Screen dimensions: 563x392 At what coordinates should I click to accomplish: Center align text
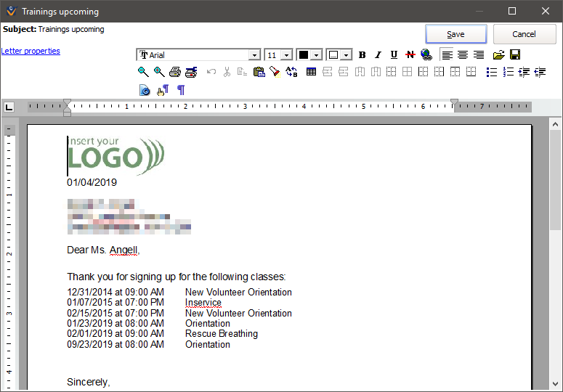[463, 55]
